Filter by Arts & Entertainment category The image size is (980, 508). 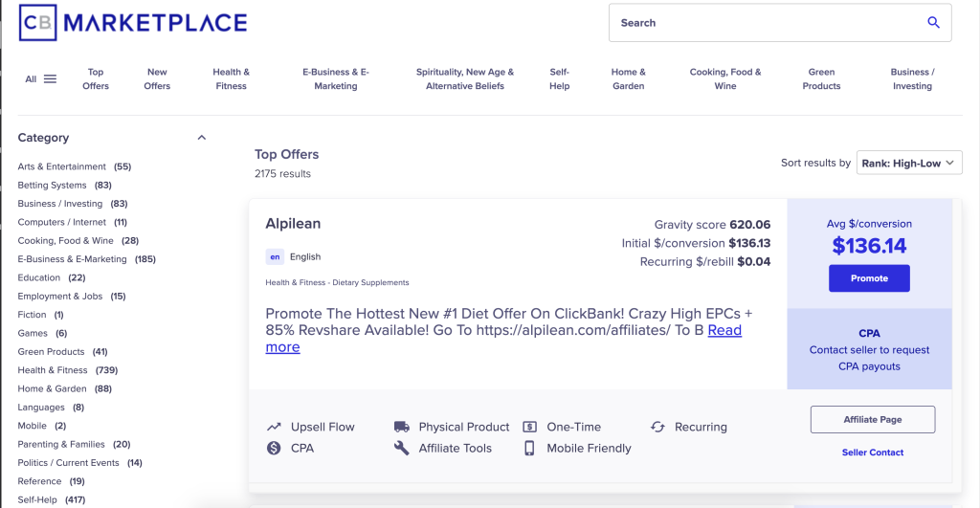click(75, 166)
